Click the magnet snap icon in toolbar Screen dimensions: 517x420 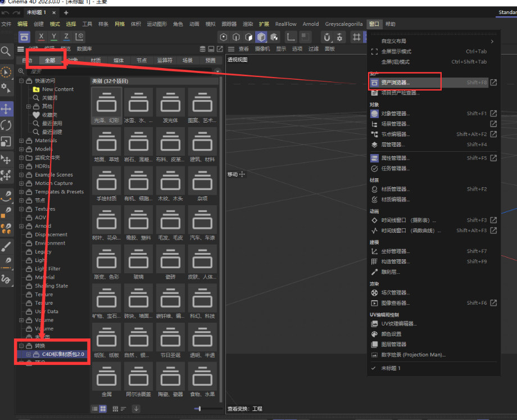[x=328, y=37]
